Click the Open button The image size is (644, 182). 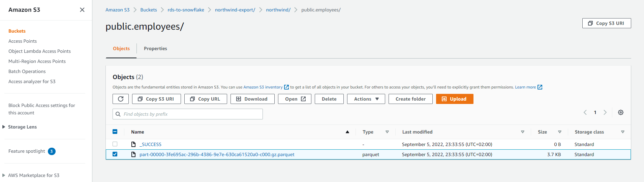(x=295, y=99)
